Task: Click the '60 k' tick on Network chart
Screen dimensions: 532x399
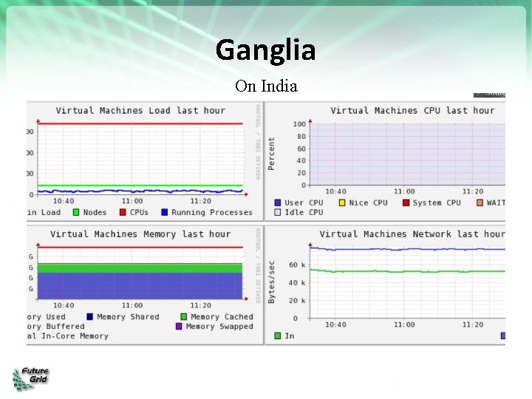Action: (297, 265)
